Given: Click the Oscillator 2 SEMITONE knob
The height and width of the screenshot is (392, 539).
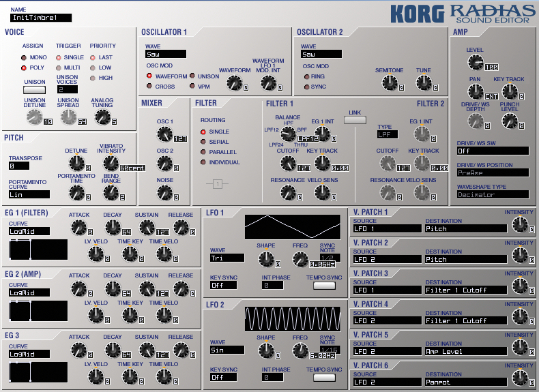Looking at the screenshot, I should pyautogui.click(x=390, y=82).
